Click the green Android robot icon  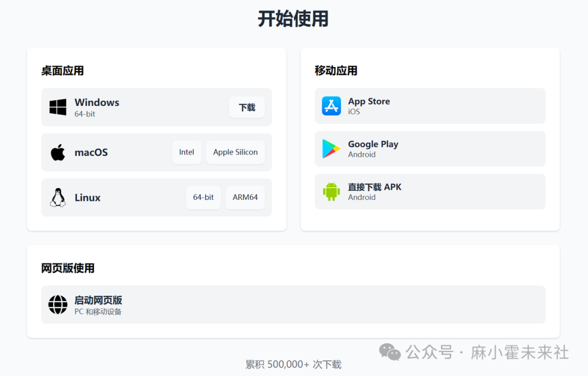[x=331, y=191]
